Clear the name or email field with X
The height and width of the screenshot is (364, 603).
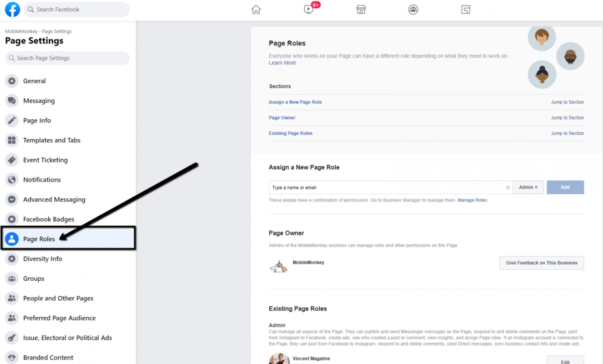click(x=508, y=187)
